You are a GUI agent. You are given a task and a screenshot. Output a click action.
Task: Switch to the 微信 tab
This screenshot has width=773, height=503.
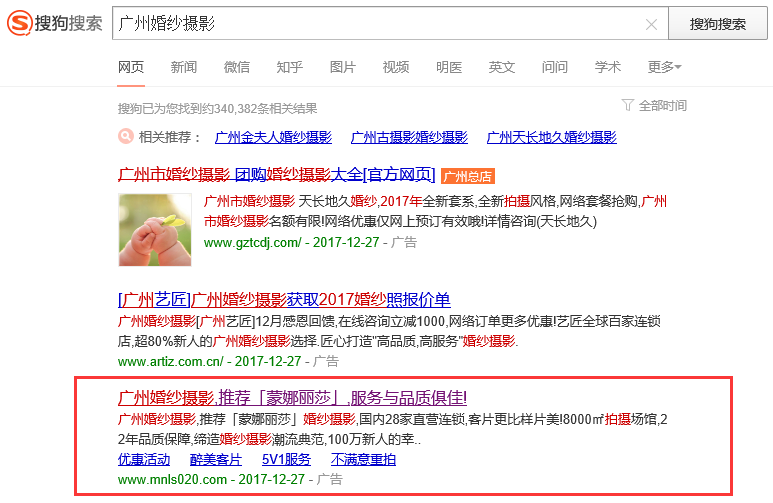point(237,67)
